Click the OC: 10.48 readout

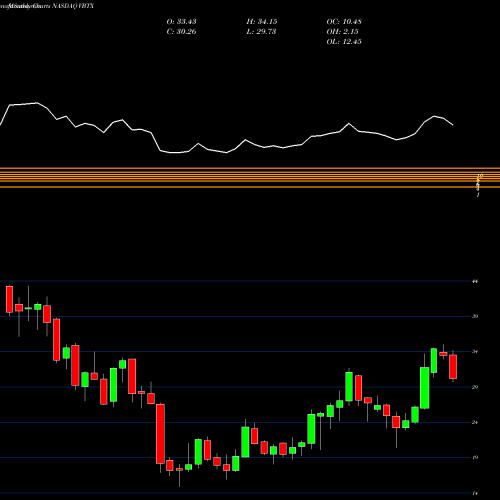point(344,22)
